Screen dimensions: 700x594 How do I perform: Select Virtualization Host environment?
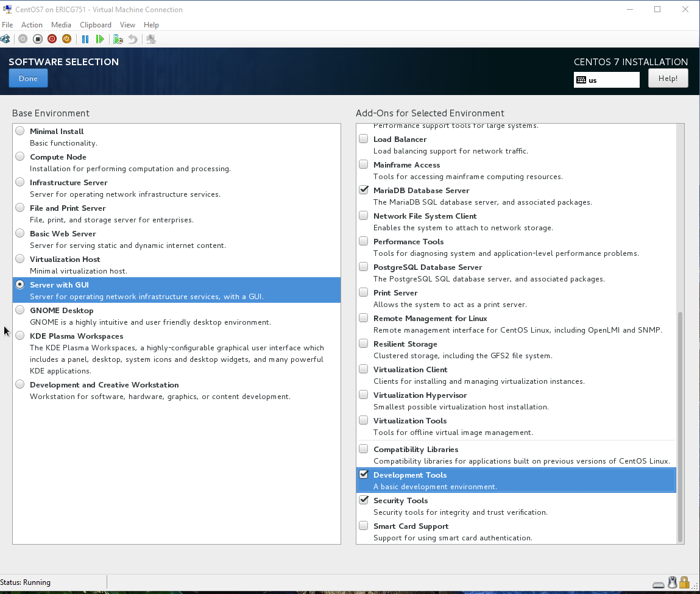pos(20,258)
